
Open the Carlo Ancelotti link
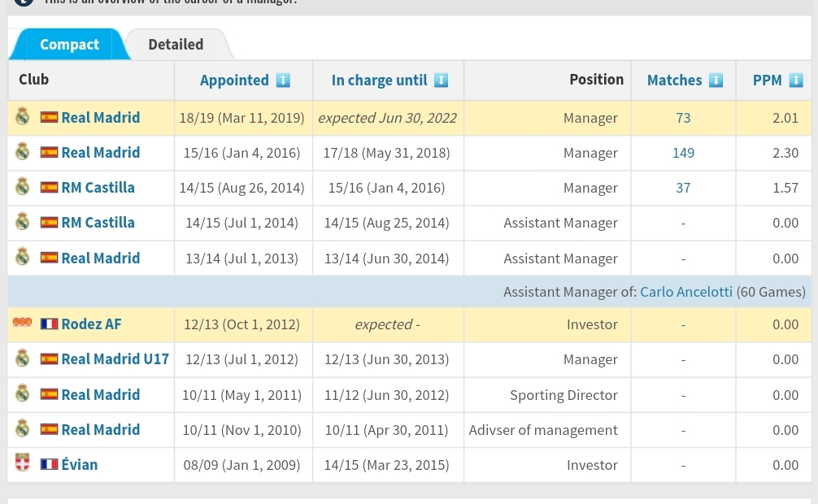[686, 292]
